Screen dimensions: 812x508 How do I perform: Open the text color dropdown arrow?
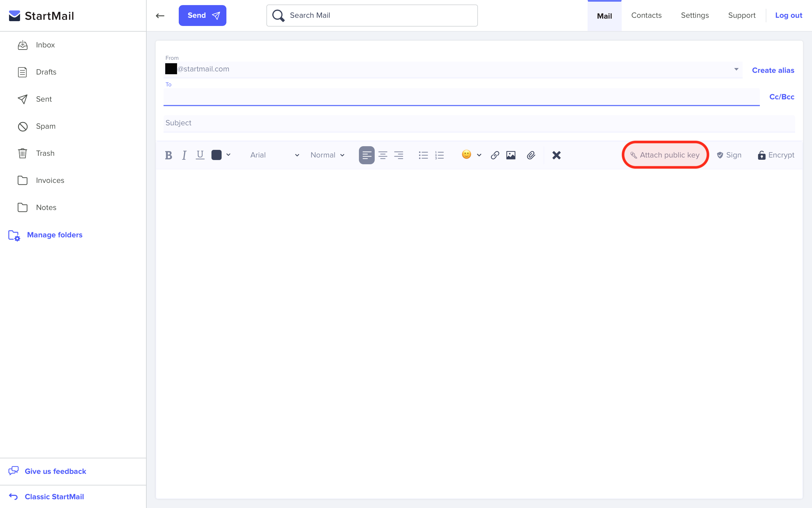pos(228,155)
